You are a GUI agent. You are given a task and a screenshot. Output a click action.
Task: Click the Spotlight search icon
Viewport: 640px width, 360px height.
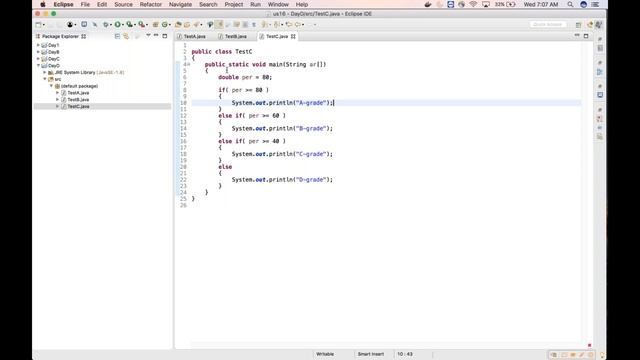pos(570,4)
